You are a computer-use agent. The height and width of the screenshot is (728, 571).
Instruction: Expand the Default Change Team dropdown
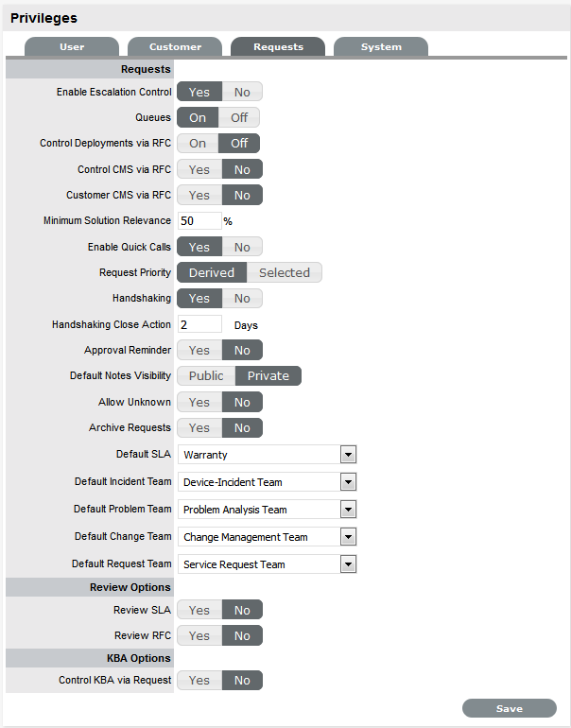click(349, 537)
